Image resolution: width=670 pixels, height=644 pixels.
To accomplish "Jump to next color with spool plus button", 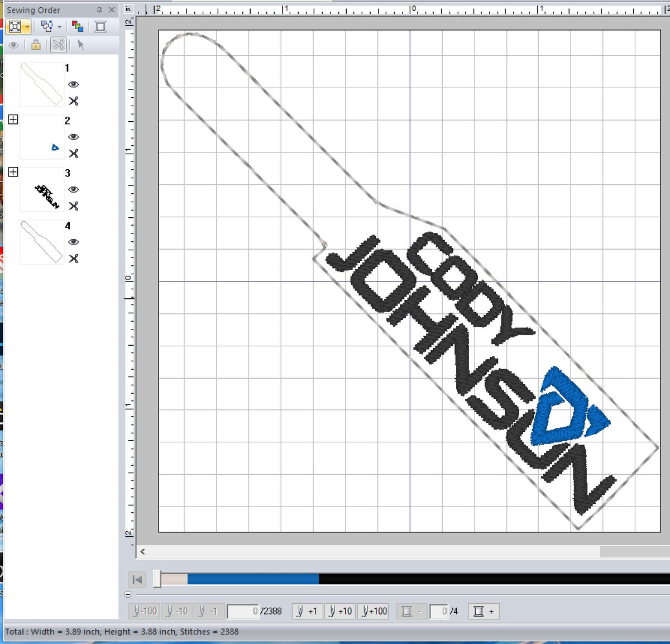I will pos(484,611).
